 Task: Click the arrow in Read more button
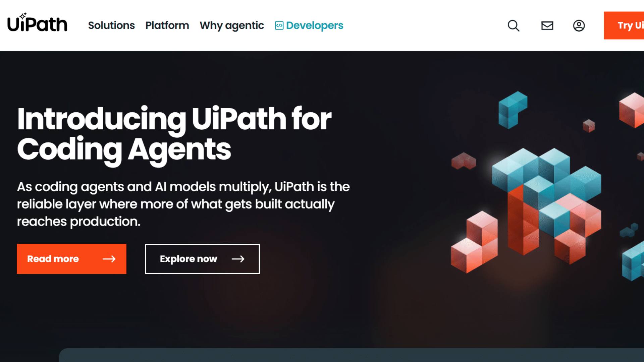tap(109, 259)
